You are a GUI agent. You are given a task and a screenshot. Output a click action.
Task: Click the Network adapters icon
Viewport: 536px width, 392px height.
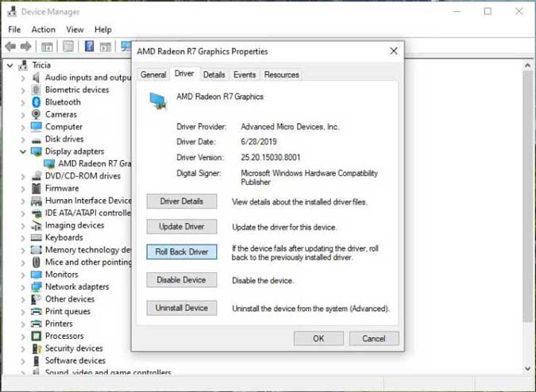(36, 286)
